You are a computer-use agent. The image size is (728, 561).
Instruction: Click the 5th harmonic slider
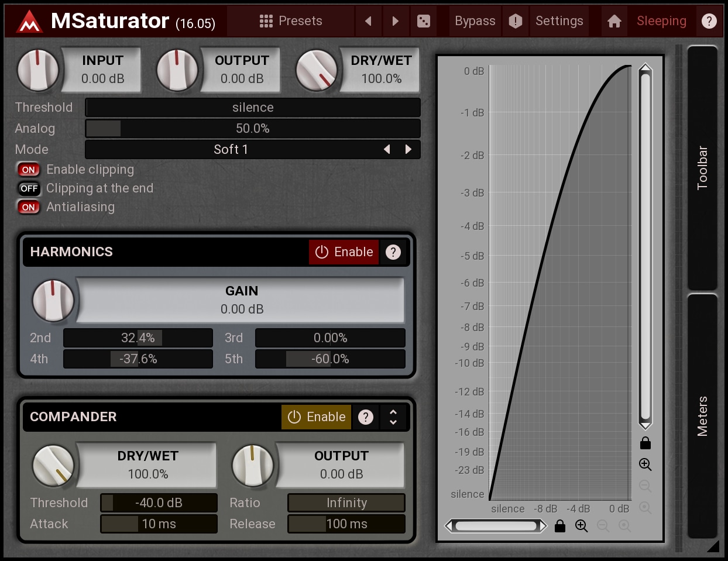coord(330,359)
